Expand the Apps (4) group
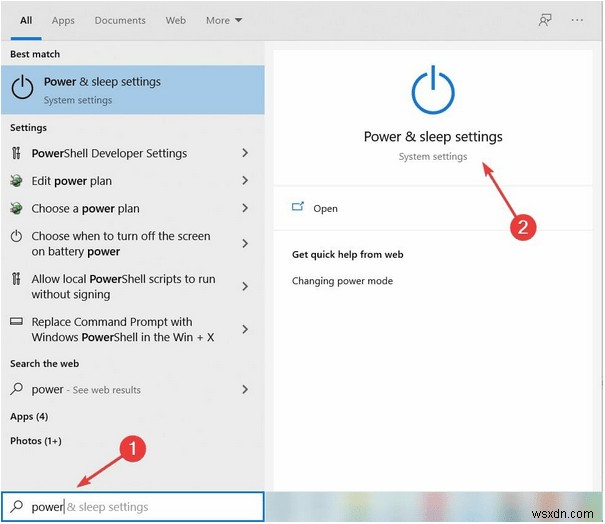 tap(29, 417)
